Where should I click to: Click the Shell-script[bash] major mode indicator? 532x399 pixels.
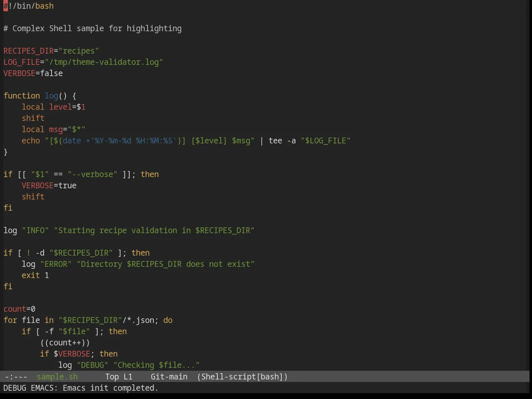tap(242, 377)
